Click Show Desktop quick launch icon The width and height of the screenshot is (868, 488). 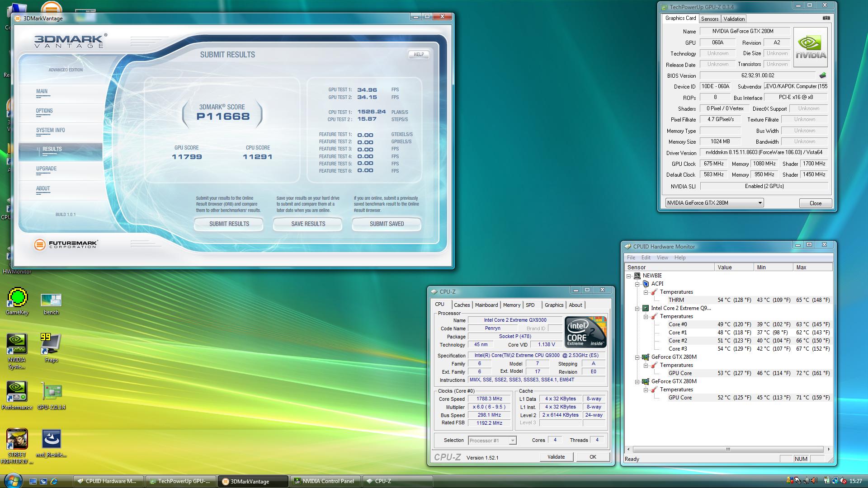[33, 481]
